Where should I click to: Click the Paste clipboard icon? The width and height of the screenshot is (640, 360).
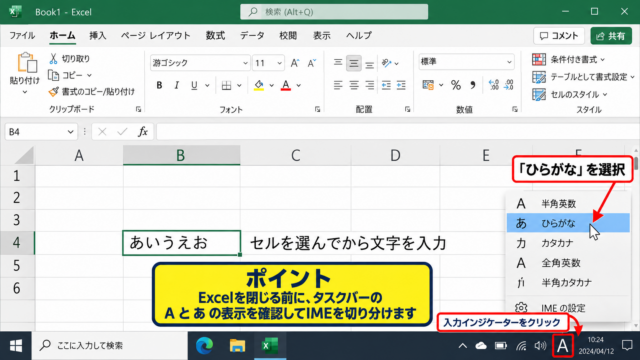coord(27,63)
